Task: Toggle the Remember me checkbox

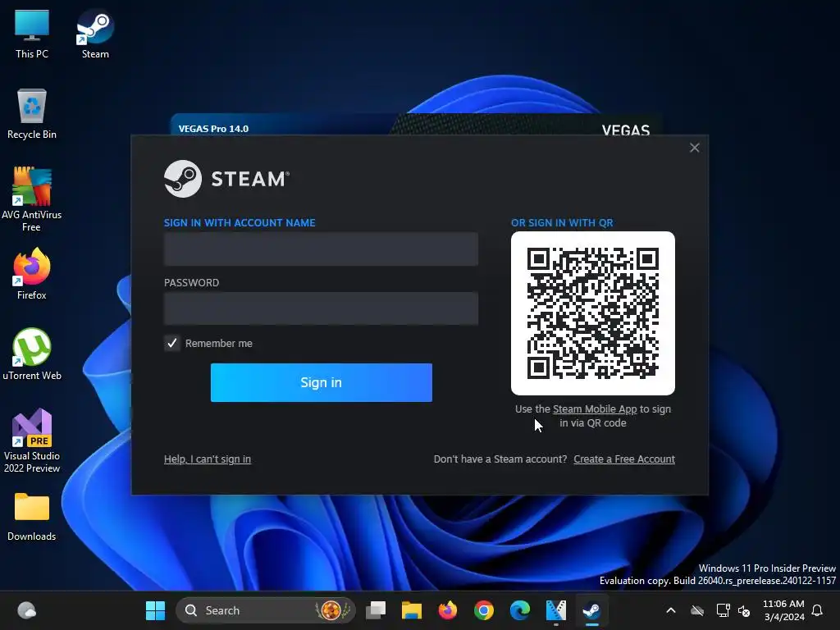Action: pos(172,344)
